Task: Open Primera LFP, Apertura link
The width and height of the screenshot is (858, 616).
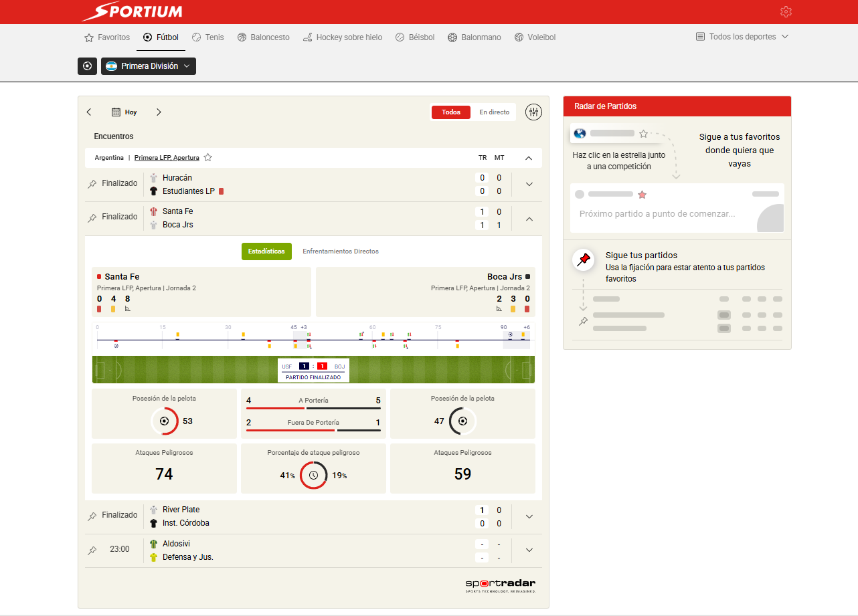Action: [167, 158]
